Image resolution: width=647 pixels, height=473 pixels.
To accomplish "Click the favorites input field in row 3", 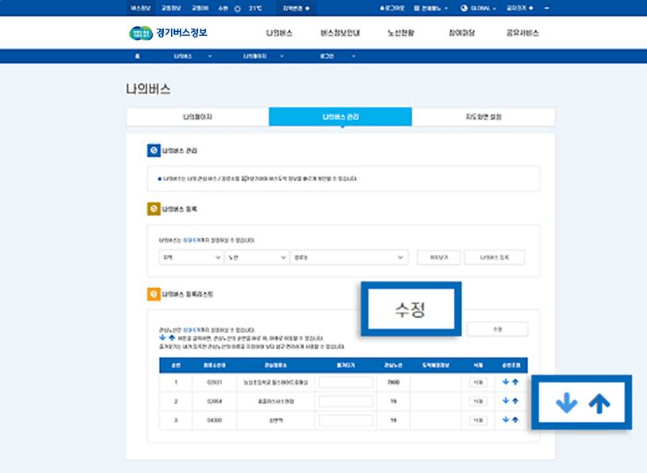I will [x=346, y=420].
